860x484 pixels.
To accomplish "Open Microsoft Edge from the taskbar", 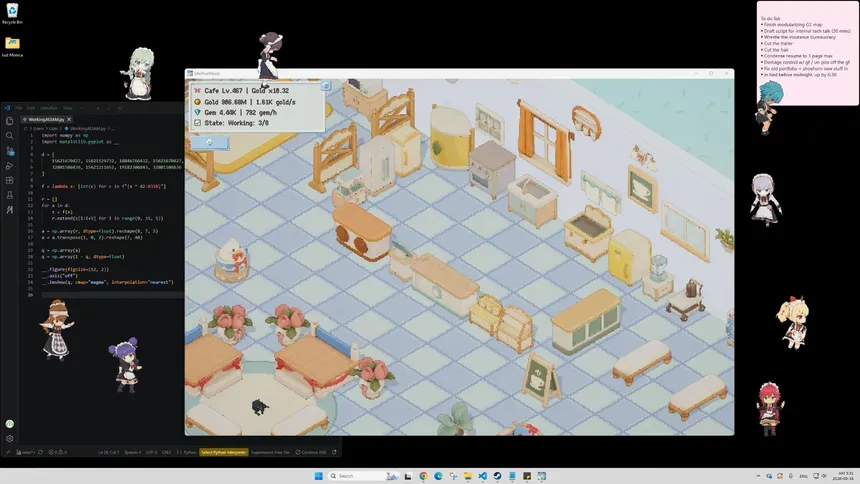I will click(x=438, y=476).
